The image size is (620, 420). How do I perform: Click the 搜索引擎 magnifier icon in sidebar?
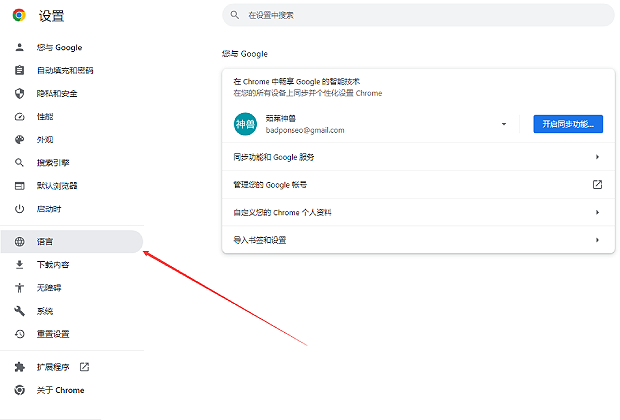[19, 163]
